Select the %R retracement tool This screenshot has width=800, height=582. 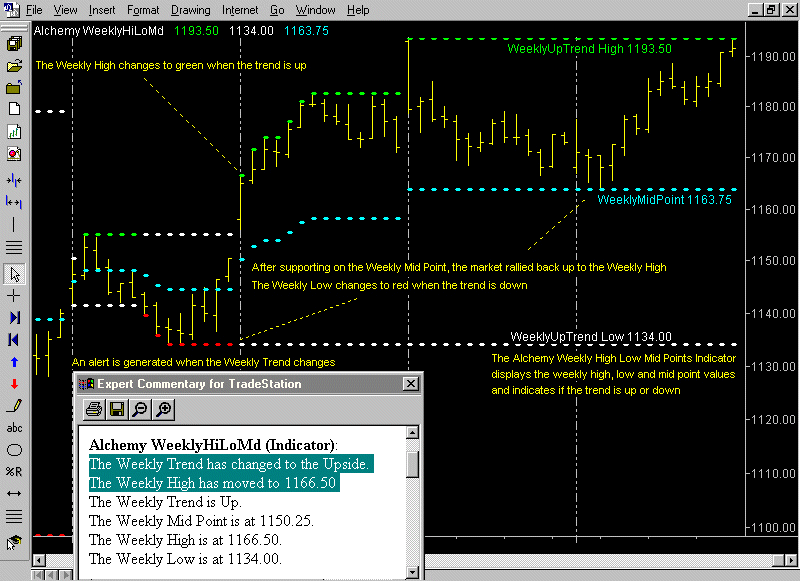click(14, 472)
